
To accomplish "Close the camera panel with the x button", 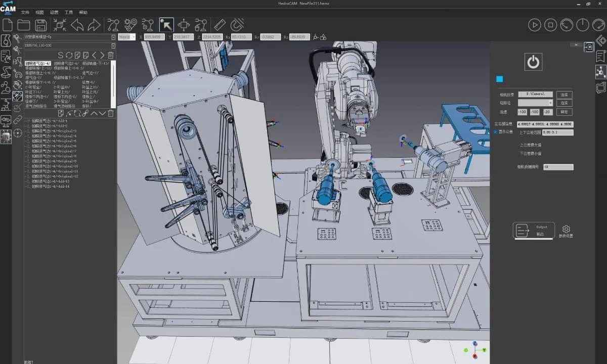I will tap(577, 45).
